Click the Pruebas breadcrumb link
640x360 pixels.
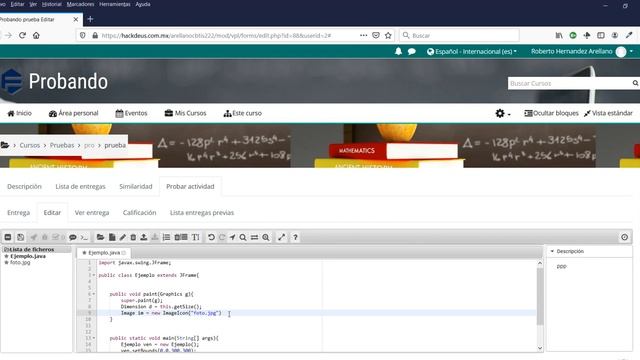[x=62, y=145]
